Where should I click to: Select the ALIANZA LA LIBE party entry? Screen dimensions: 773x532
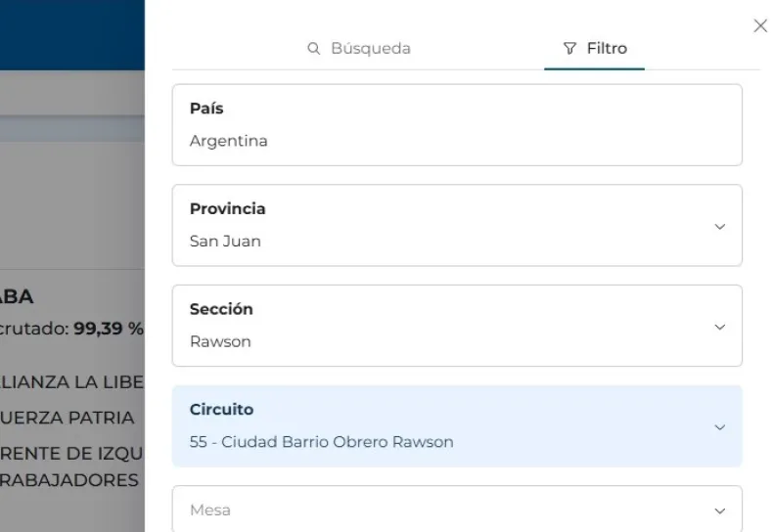click(x=72, y=380)
